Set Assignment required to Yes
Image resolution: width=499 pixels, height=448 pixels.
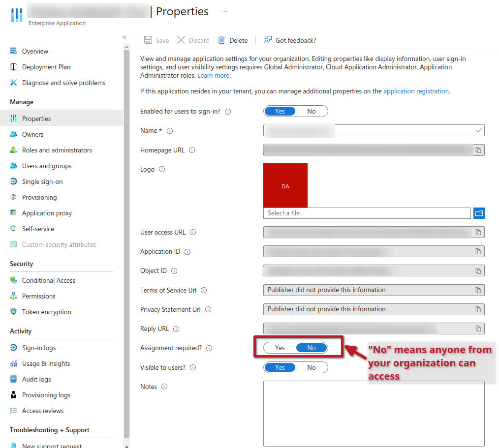tap(280, 348)
